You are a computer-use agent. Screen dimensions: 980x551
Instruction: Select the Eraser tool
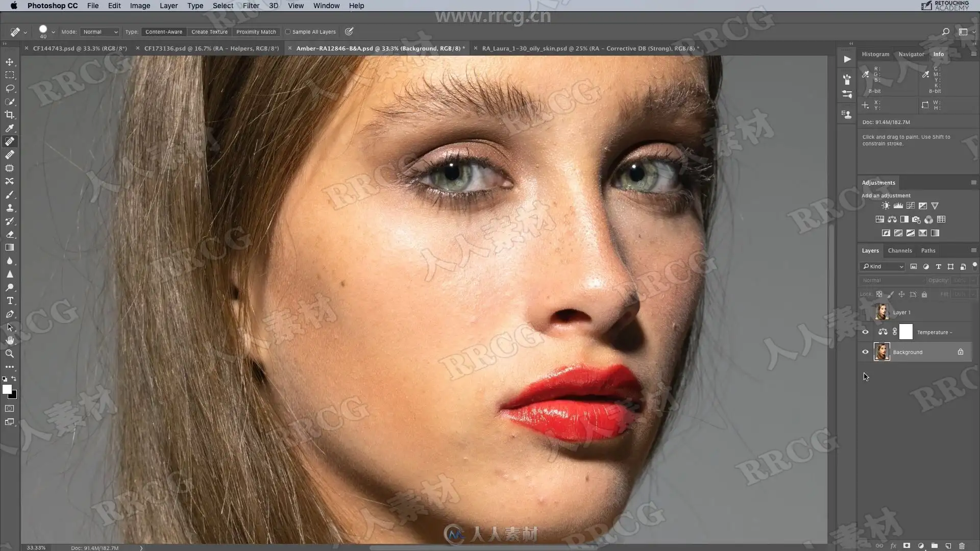10,234
